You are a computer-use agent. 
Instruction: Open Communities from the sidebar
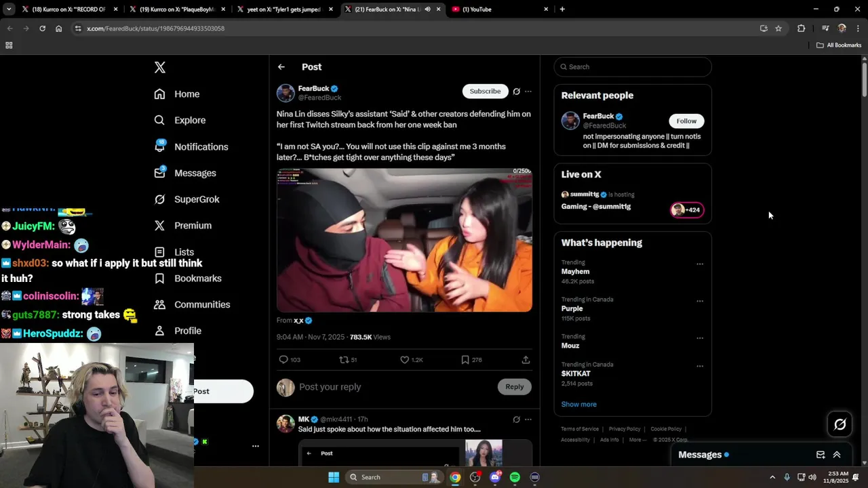coord(192,304)
